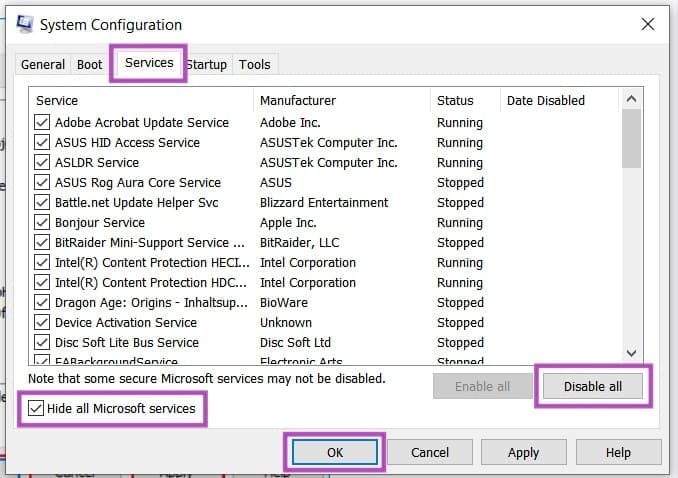Disable the Device Activation Service checkbox
The width and height of the screenshot is (678, 478).
tap(42, 323)
